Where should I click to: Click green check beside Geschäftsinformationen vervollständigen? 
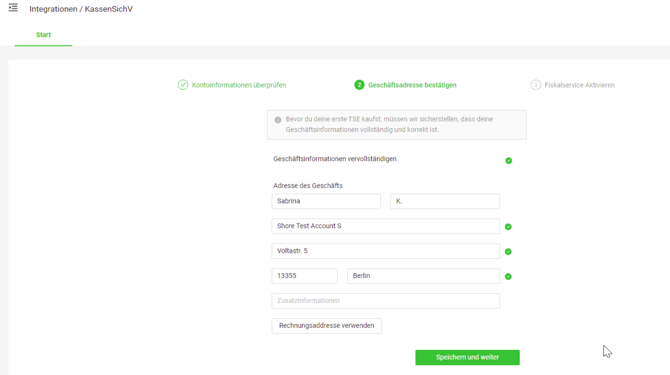(508, 161)
